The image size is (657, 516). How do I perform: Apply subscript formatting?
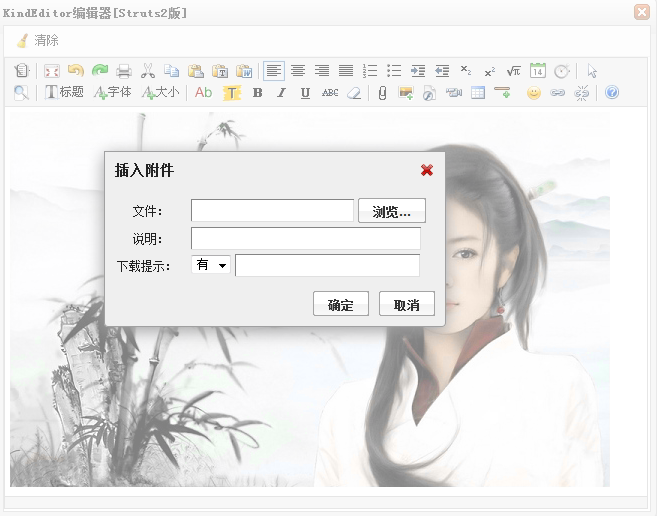466,70
